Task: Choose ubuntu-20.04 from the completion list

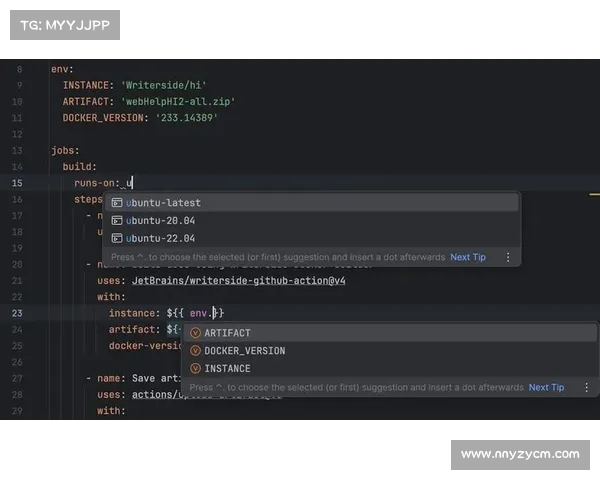Action: coord(160,221)
